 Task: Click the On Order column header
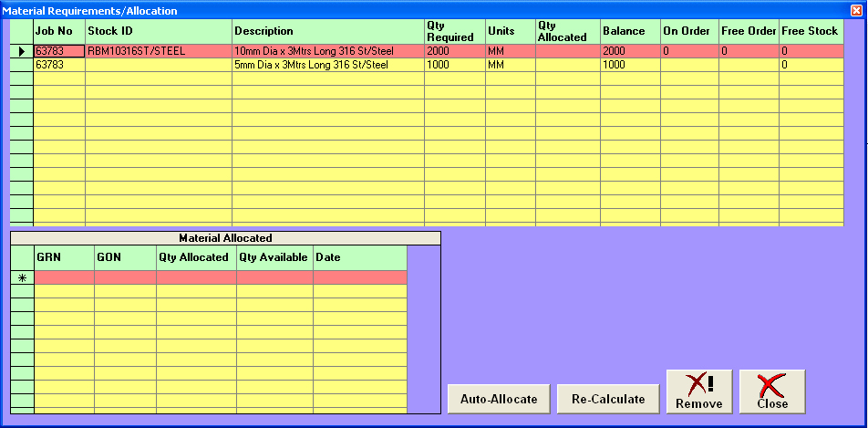[x=689, y=32]
